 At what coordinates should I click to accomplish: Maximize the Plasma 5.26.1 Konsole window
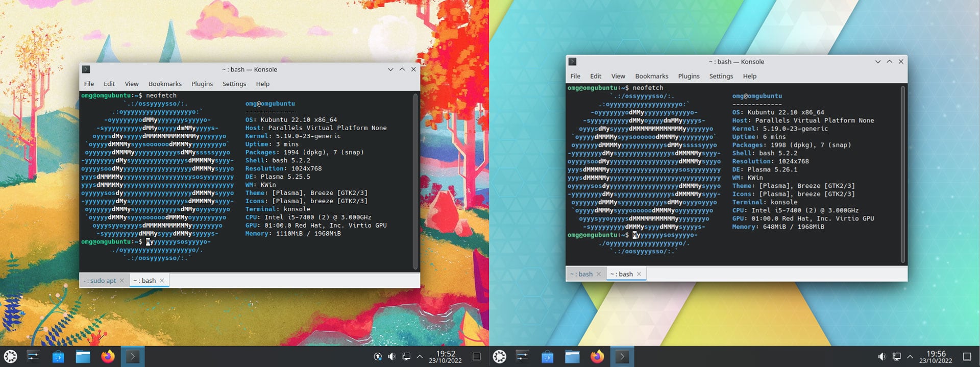click(889, 62)
